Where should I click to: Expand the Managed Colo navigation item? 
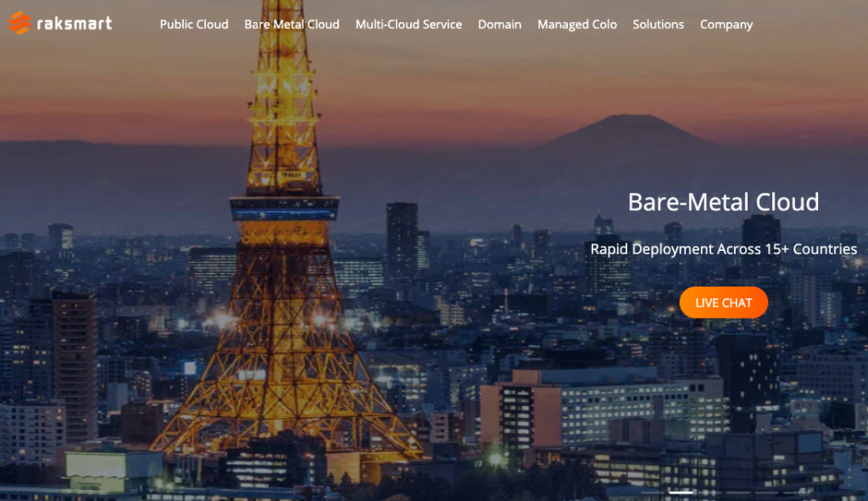(x=577, y=25)
